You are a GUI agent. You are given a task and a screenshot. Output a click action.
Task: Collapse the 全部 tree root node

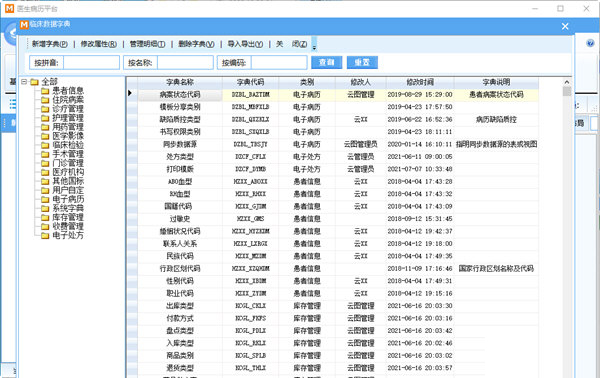tap(24, 81)
